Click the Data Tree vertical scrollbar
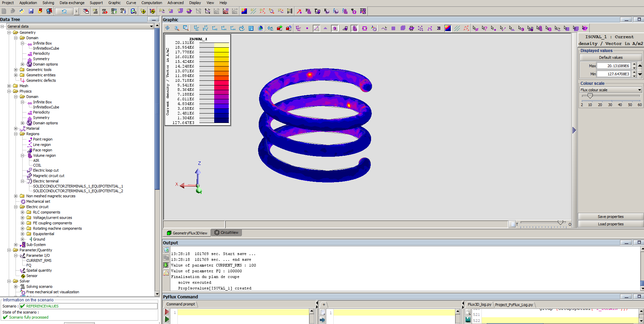The width and height of the screenshot is (644, 324). pos(157,108)
